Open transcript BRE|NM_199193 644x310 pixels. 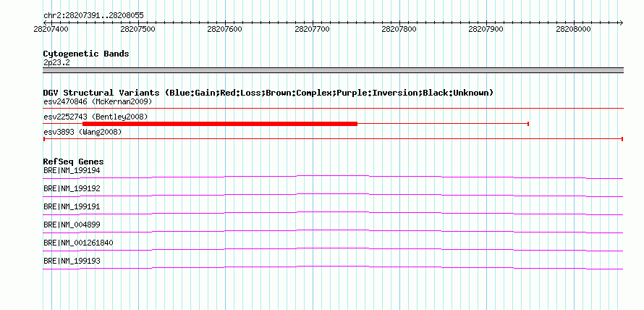tap(72, 261)
